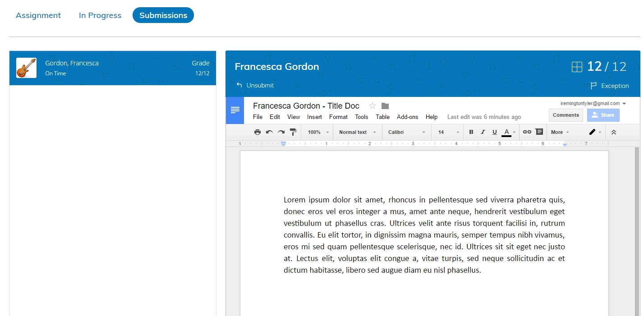Open the text color picker
644x316 pixels.
(507, 132)
